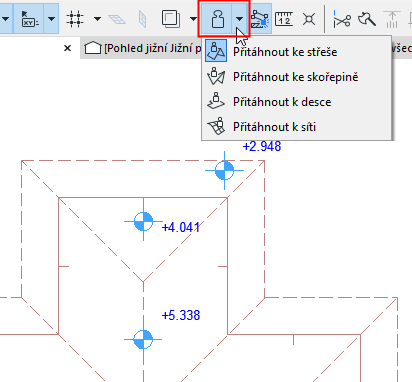Toggle the Gravity tool button
Viewport: 412px width, 382px height.
coord(217,19)
